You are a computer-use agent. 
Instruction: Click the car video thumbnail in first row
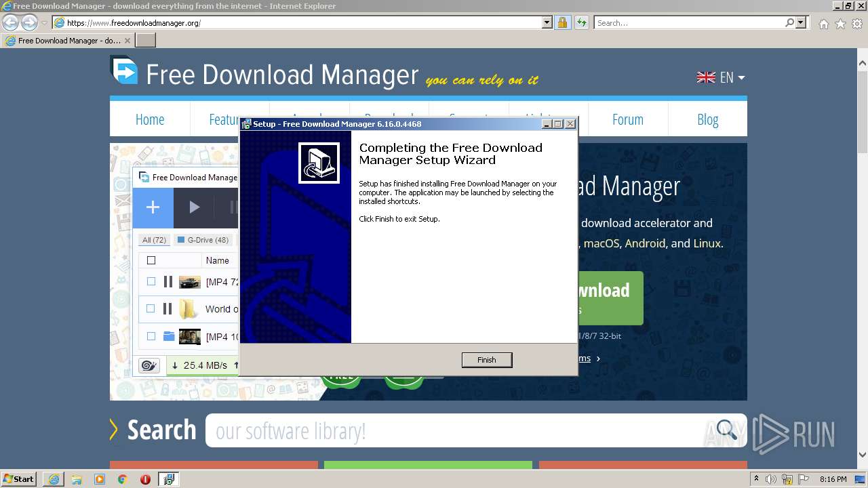[x=190, y=282]
